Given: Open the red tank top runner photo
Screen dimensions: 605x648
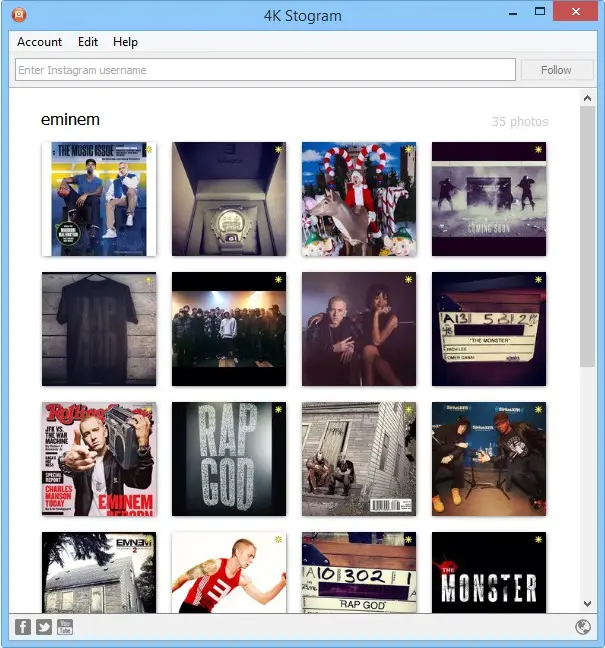Looking at the screenshot, I should 229,572.
